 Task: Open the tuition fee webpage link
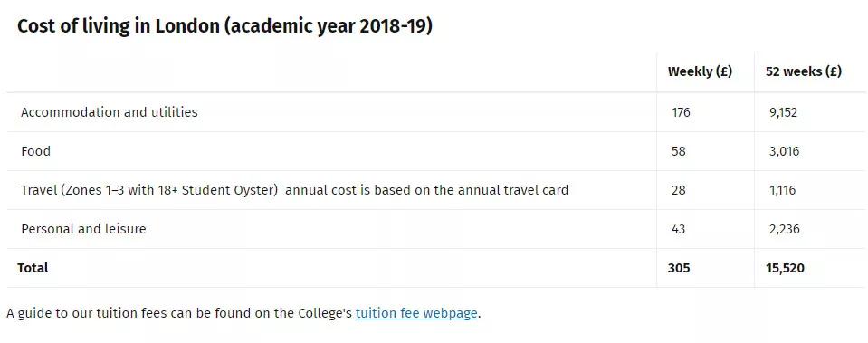tap(416, 313)
